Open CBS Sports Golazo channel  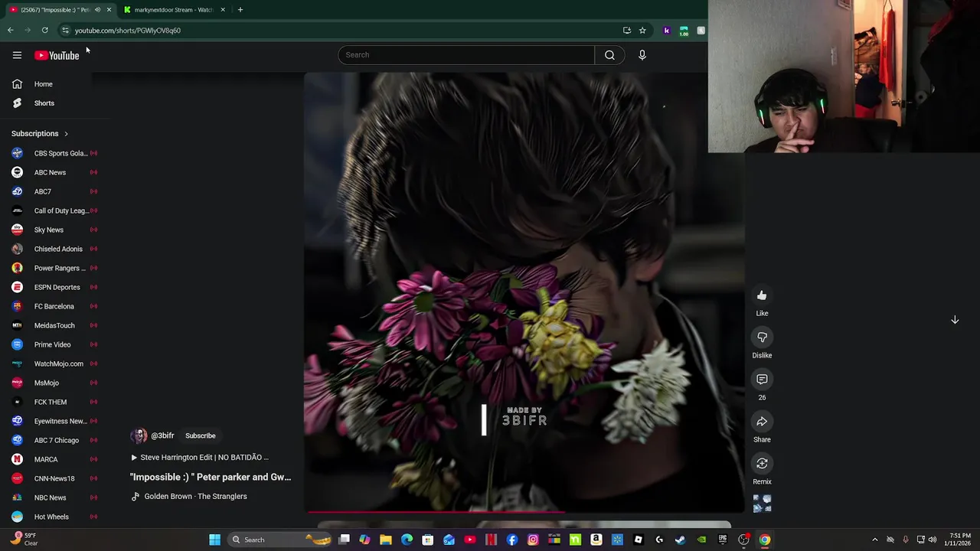click(x=54, y=153)
